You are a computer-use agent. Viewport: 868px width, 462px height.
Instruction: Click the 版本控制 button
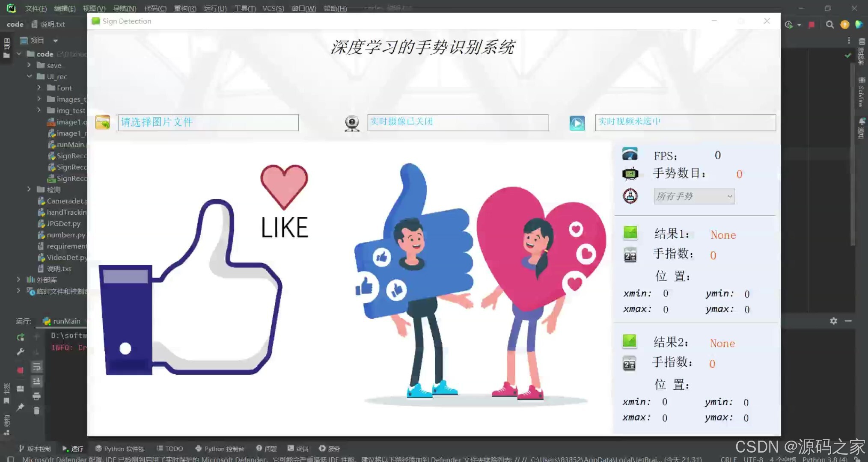[35, 448]
